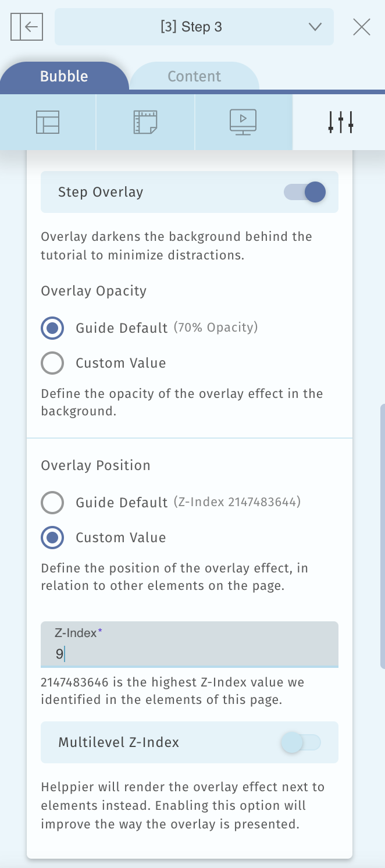
Task: Click the panel's vertical scrollbar
Action: tap(382, 535)
